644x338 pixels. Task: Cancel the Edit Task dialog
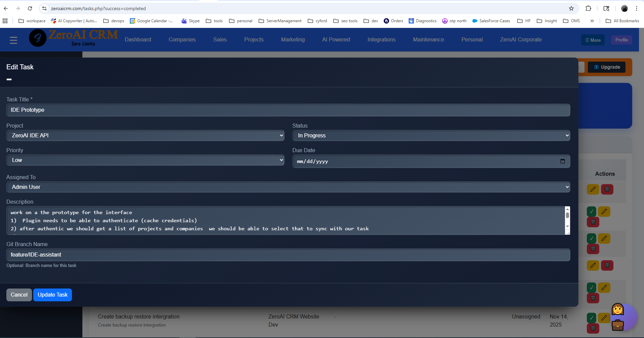[19, 295]
